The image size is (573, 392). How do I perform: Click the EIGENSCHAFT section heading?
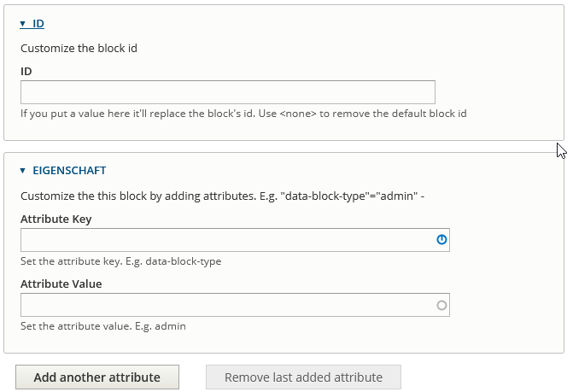point(69,170)
